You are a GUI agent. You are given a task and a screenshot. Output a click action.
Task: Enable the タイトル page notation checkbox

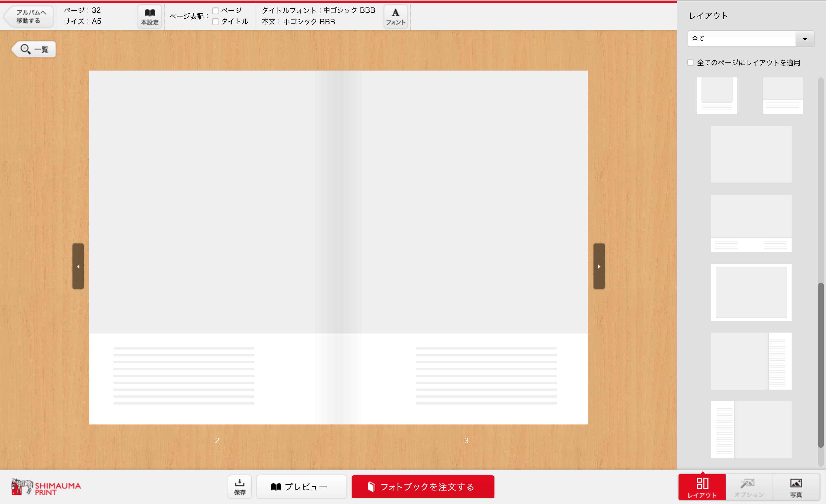tap(216, 22)
